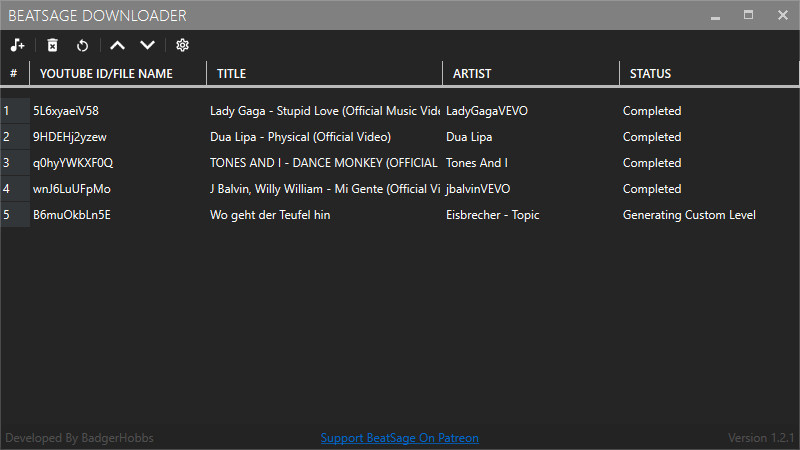This screenshot has width=800, height=450.
Task: Click YouTube ID/File Name column header
Action: [x=118, y=73]
